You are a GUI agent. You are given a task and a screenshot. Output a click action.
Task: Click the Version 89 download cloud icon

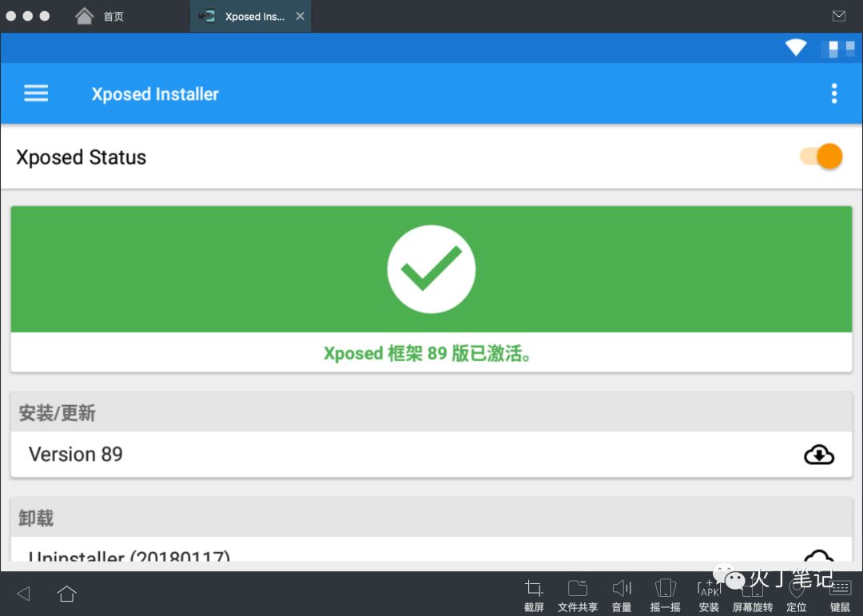[819, 455]
